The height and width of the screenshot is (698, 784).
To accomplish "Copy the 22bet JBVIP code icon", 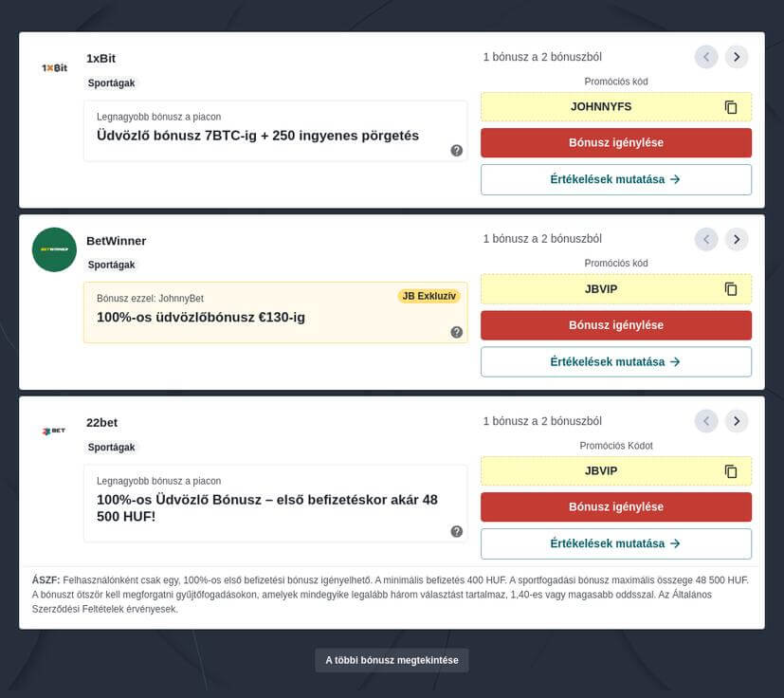I will click(x=730, y=471).
